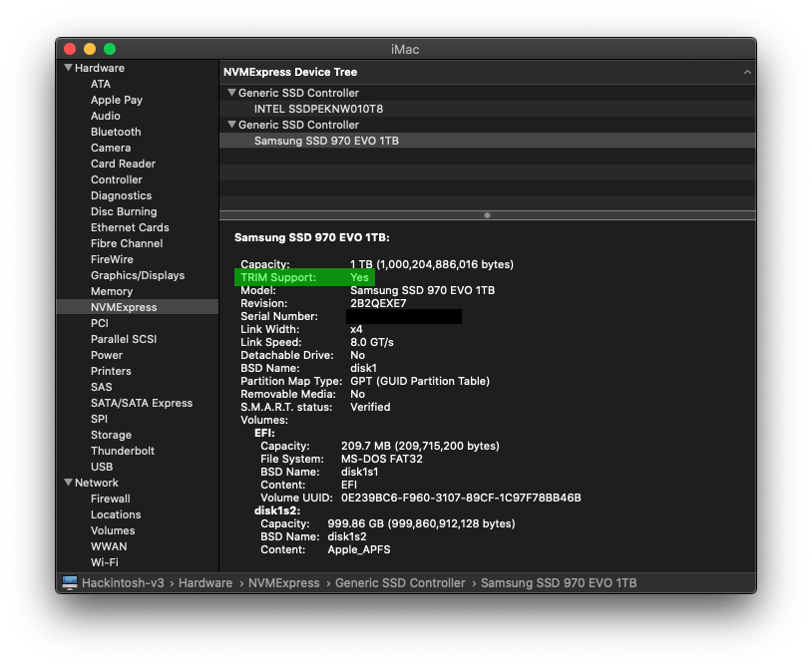This screenshot has height=667, width=812.
Task: Click Hackintosh-v3 in the path bar
Action: [123, 583]
